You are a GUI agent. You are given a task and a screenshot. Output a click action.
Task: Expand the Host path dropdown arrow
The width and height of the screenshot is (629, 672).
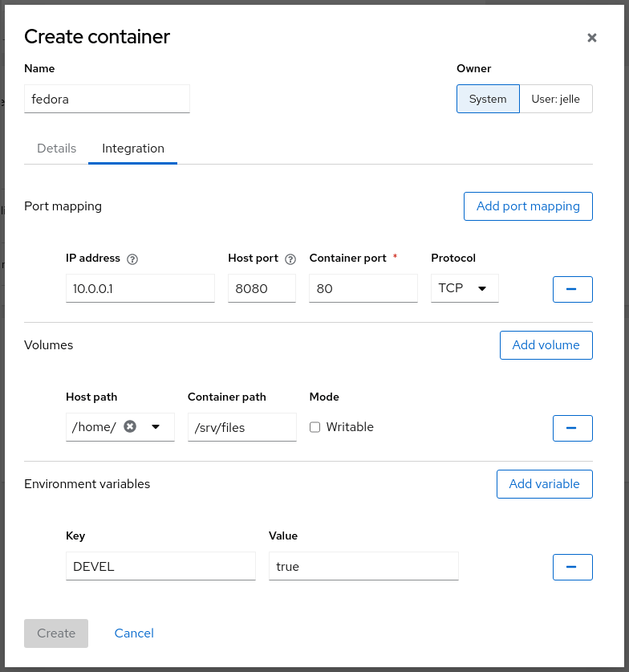[x=156, y=427]
